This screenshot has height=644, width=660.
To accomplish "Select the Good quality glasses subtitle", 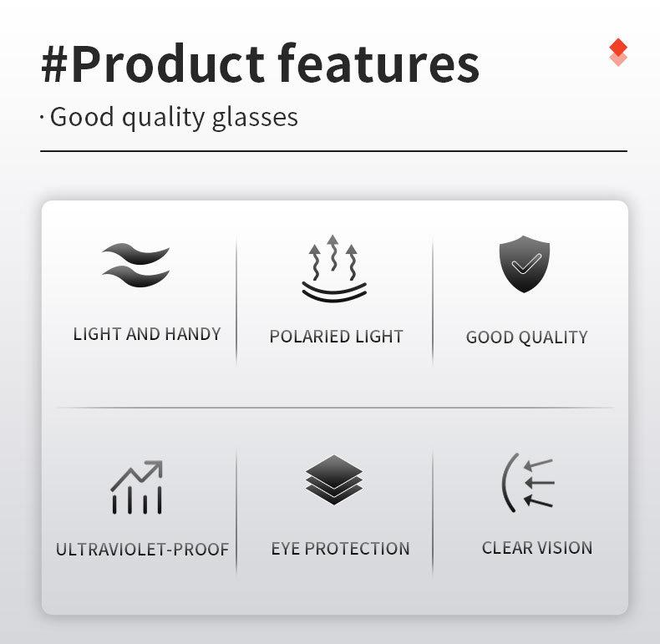I will [x=173, y=117].
